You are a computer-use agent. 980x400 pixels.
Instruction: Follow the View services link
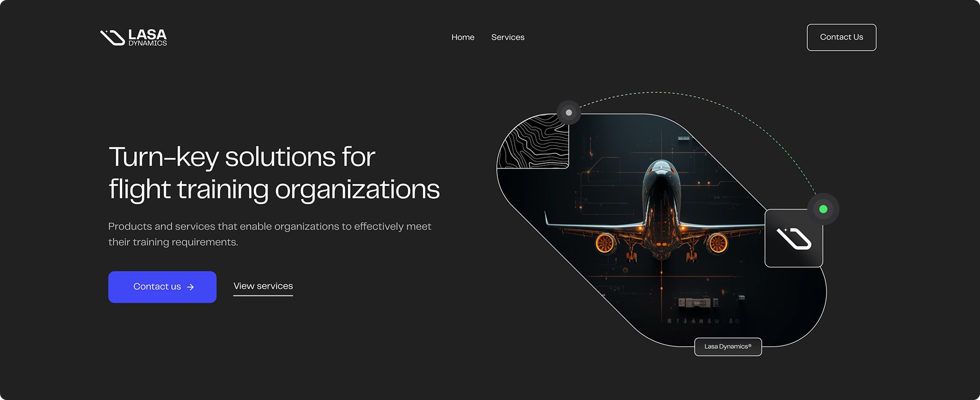(263, 286)
